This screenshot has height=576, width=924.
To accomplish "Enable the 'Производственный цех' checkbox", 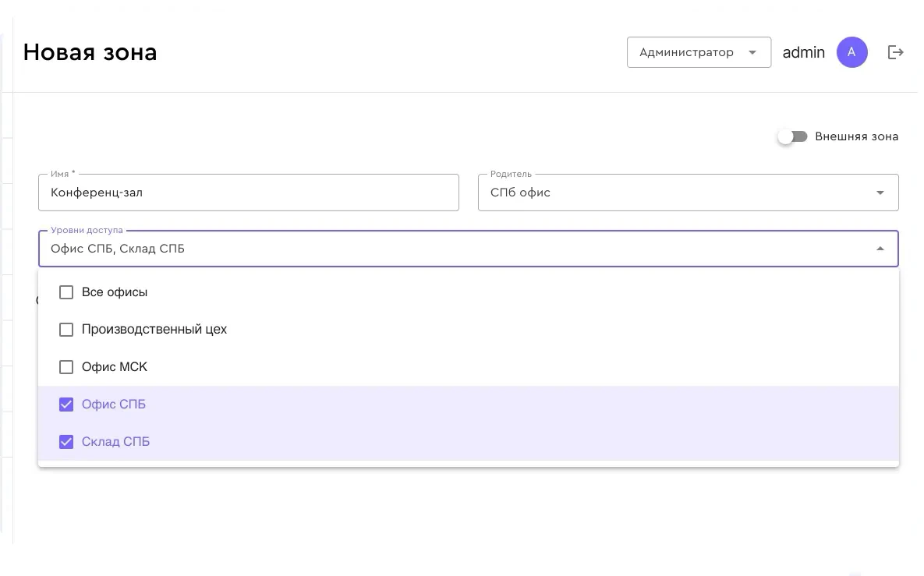I will tap(66, 330).
